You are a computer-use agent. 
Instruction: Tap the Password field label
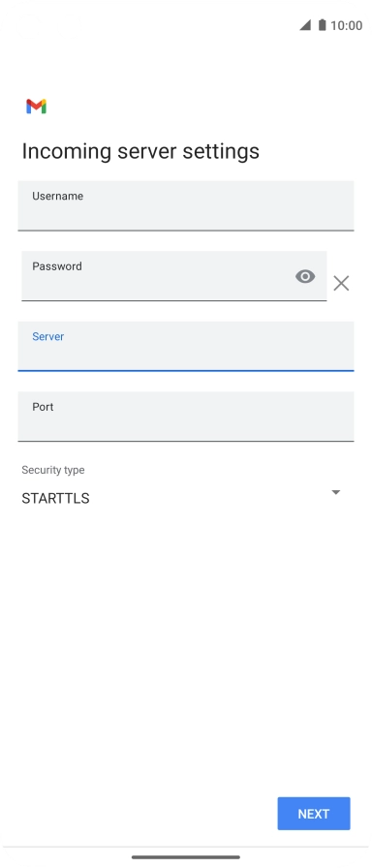tap(57, 266)
